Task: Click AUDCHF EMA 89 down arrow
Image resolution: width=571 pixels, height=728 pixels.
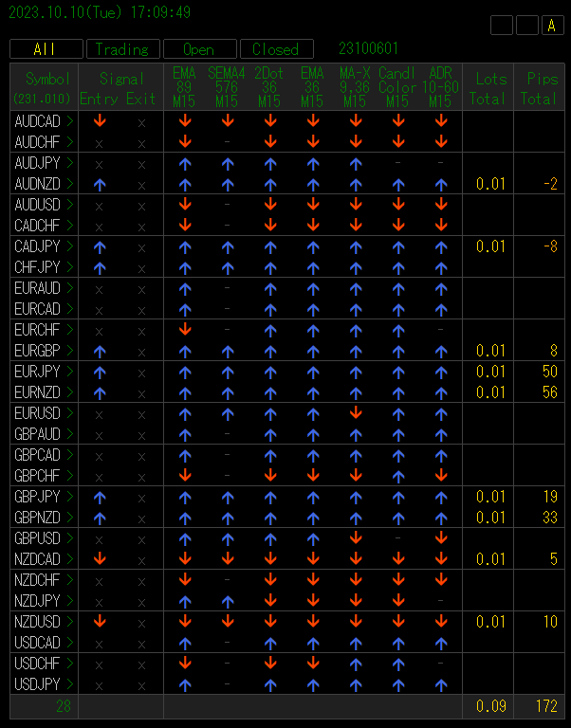Action: pos(185,141)
